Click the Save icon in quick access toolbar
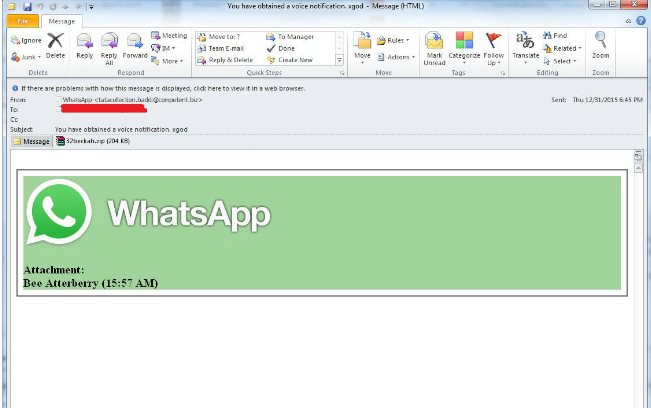Screen dimensions: 651x408 click(x=27, y=7)
